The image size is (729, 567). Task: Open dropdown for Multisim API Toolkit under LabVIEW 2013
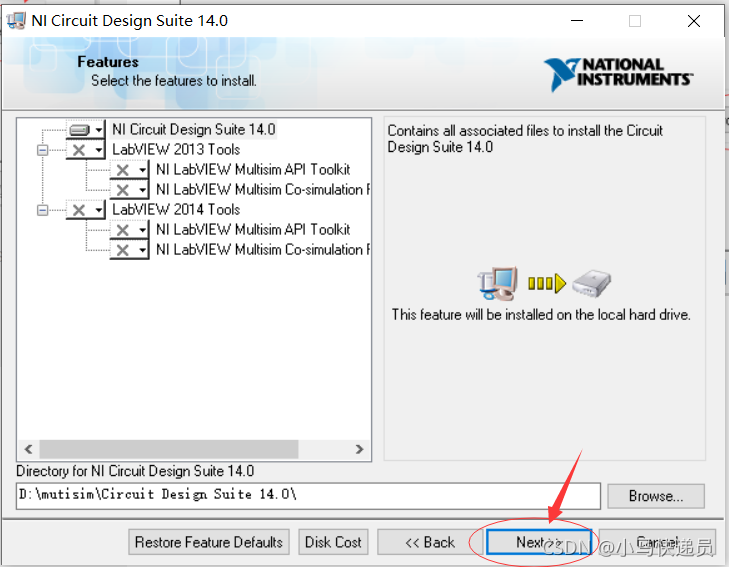[130, 170]
